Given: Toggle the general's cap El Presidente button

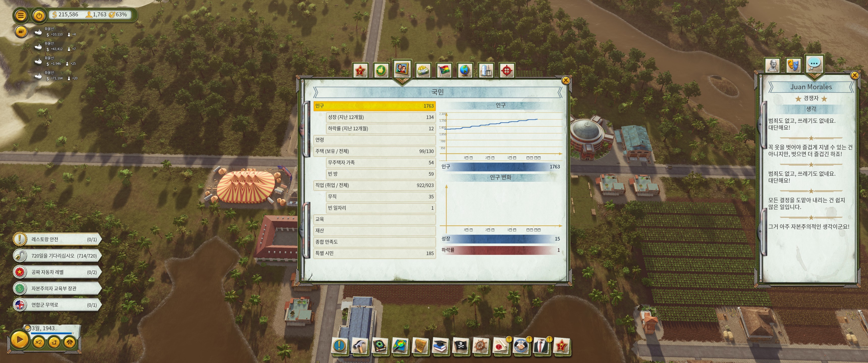Looking at the screenshot, I should (x=70, y=342).
